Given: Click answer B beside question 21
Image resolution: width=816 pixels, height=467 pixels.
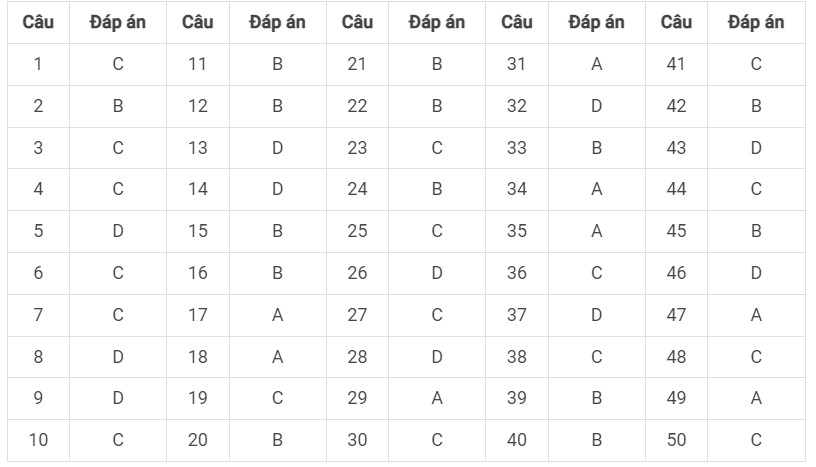Looking at the screenshot, I should click(437, 64).
